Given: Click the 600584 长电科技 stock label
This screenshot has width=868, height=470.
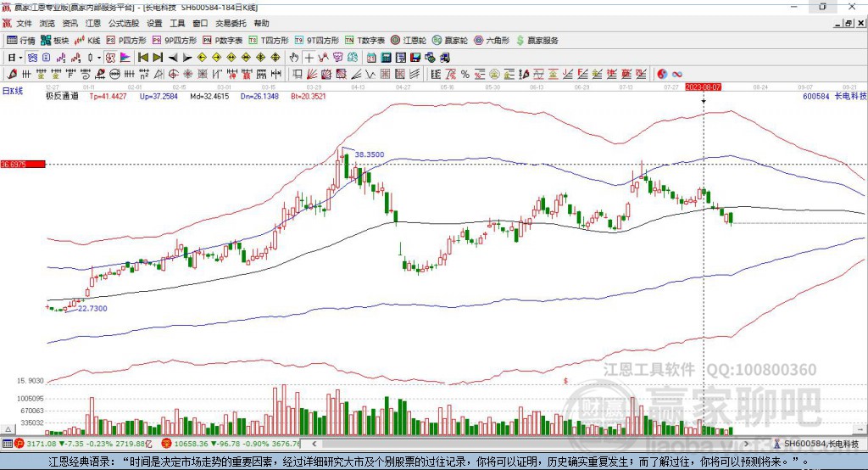Looking at the screenshot, I should pyautogui.click(x=835, y=96).
